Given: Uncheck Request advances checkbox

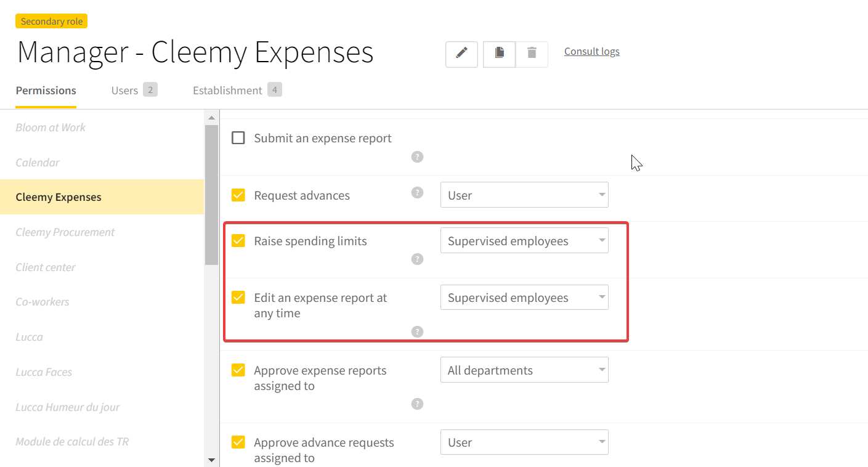Looking at the screenshot, I should [238, 195].
